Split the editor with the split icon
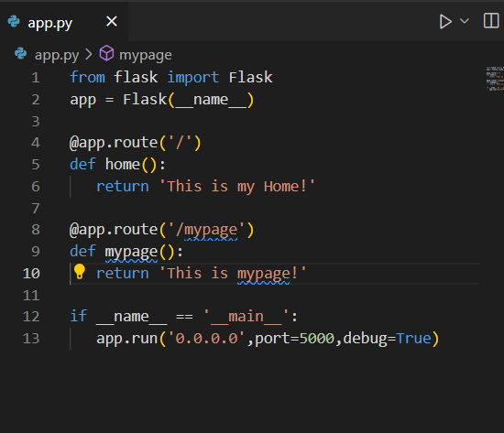This screenshot has width=504, height=433. pyautogui.click(x=491, y=21)
